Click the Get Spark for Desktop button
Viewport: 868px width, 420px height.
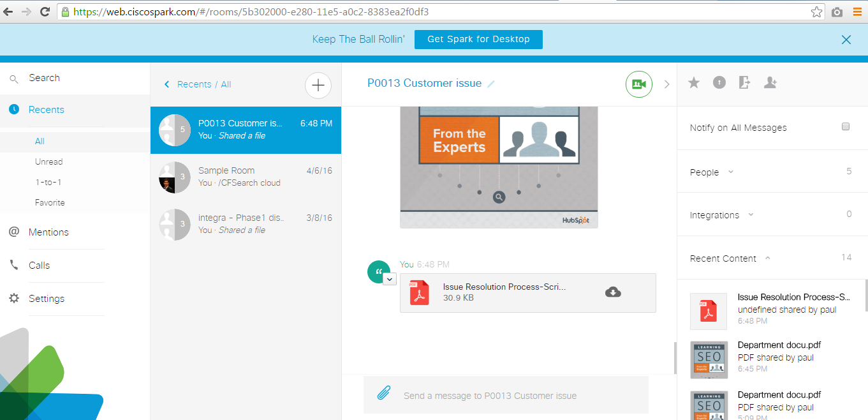(478, 39)
